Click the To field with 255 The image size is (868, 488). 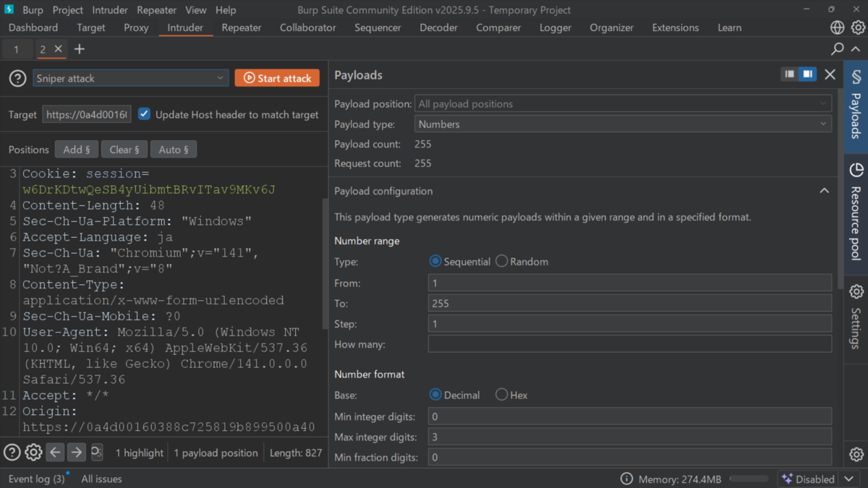pyautogui.click(x=630, y=304)
